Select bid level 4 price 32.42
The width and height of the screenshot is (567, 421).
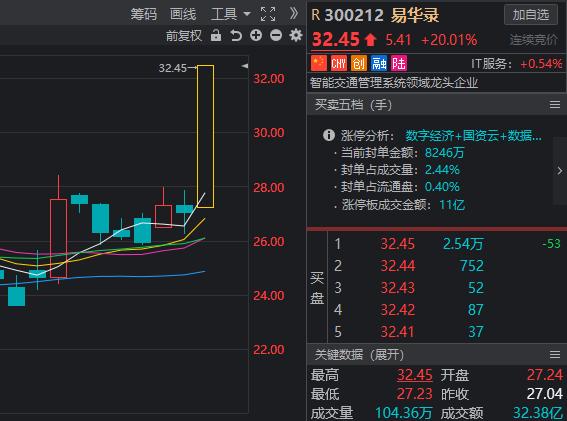[x=397, y=310]
